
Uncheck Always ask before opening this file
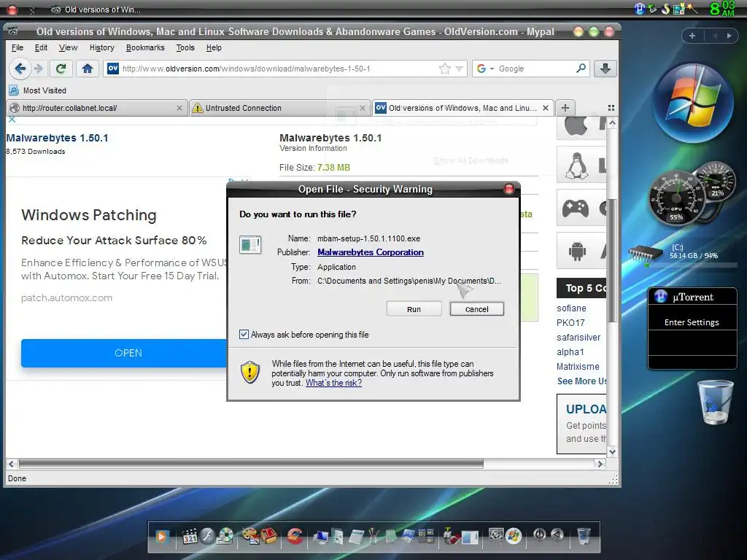click(x=244, y=334)
